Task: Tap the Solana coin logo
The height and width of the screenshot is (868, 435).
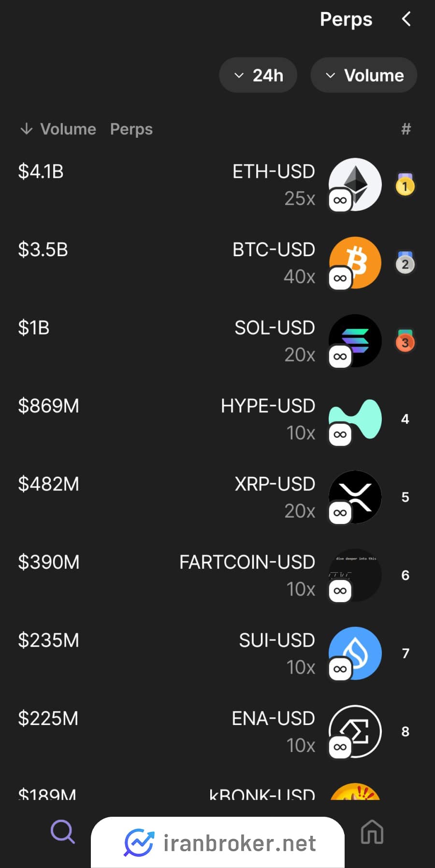Action: click(x=355, y=341)
